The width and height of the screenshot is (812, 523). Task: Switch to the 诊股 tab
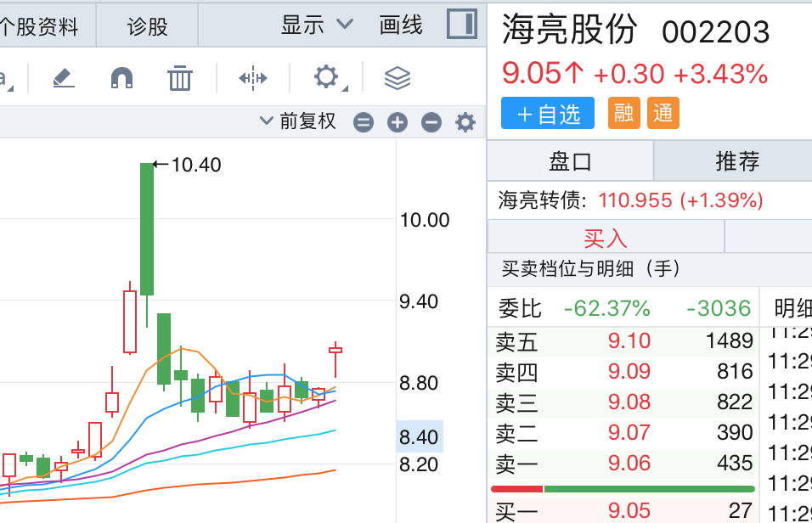tap(148, 25)
